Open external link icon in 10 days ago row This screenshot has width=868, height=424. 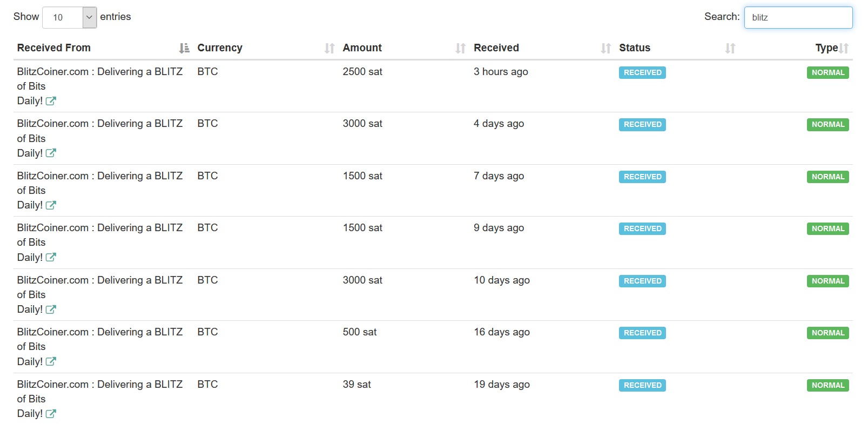(x=51, y=309)
